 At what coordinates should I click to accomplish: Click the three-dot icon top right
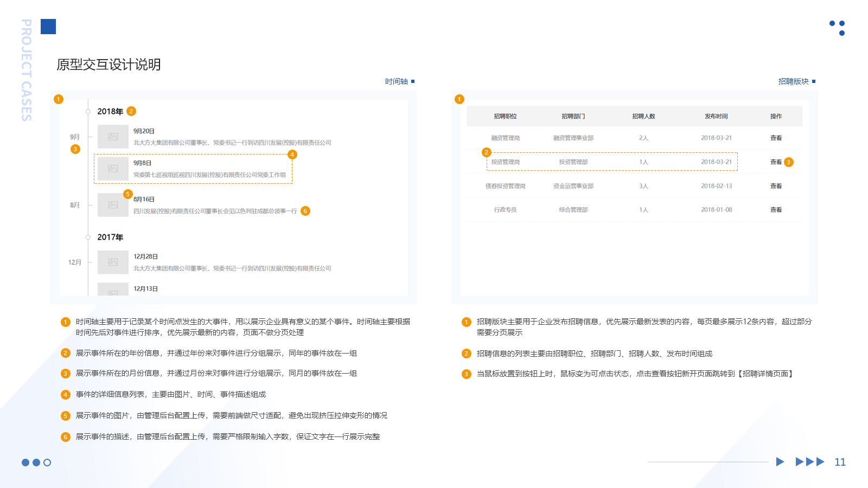(x=837, y=28)
